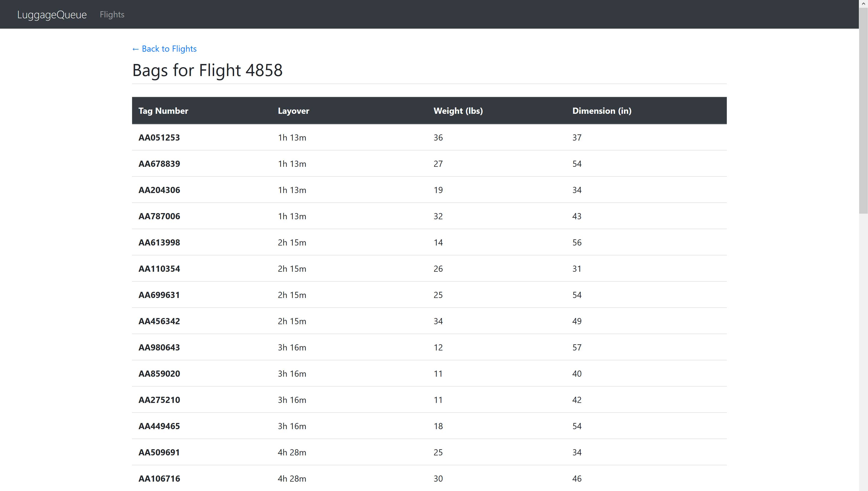The image size is (868, 491).
Task: Open the Flights nav menu item
Action: pyautogui.click(x=112, y=14)
